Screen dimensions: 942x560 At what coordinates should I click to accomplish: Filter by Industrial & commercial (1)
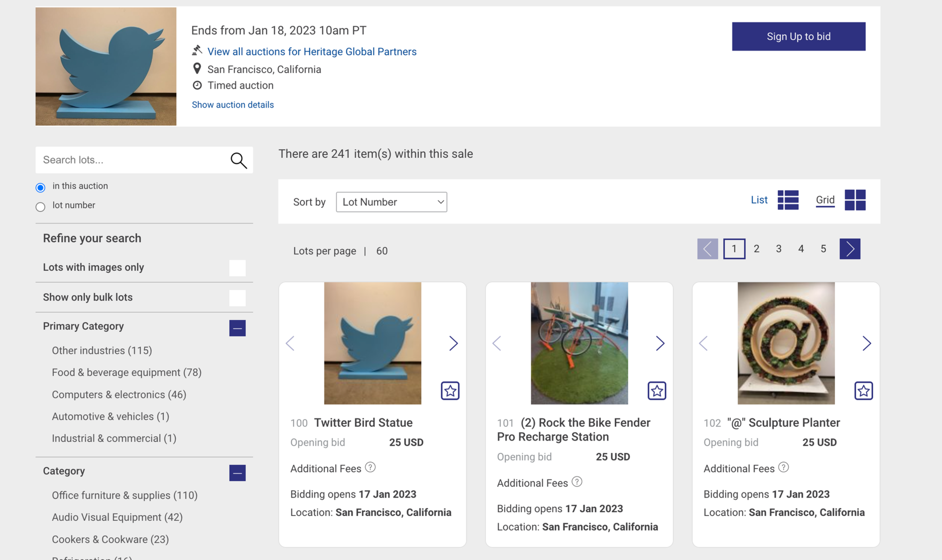(114, 439)
